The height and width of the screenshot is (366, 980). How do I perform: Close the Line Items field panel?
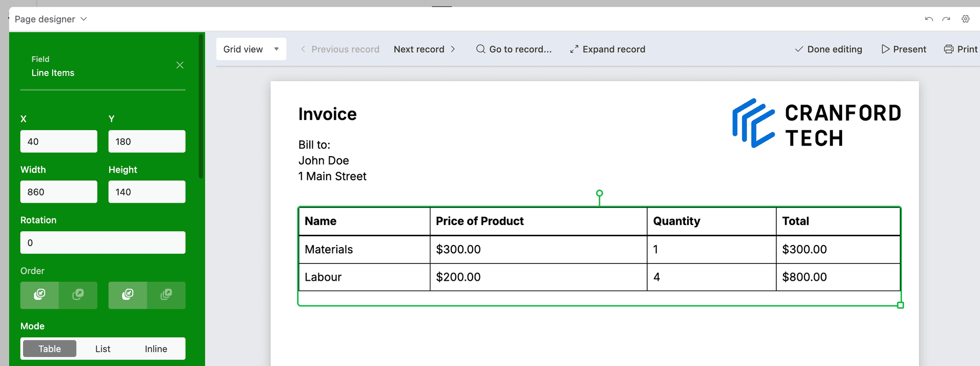pos(180,65)
